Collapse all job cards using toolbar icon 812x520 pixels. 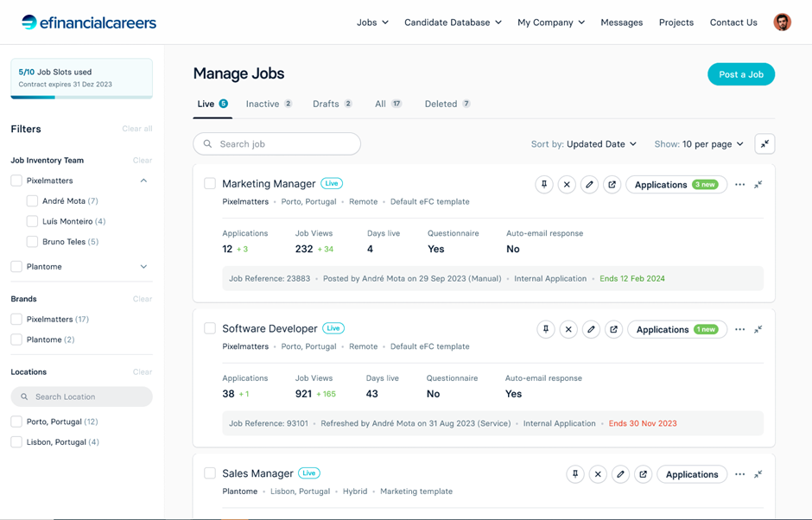[x=764, y=144]
